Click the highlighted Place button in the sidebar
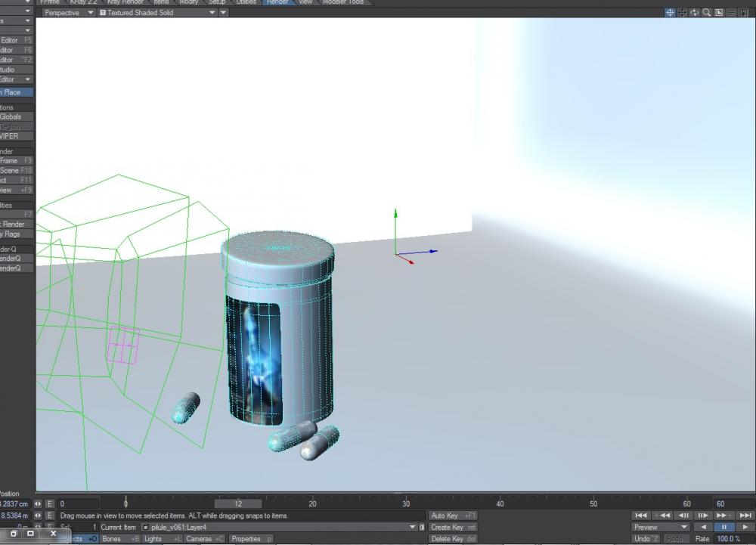The height and width of the screenshot is (545, 756). click(x=17, y=92)
